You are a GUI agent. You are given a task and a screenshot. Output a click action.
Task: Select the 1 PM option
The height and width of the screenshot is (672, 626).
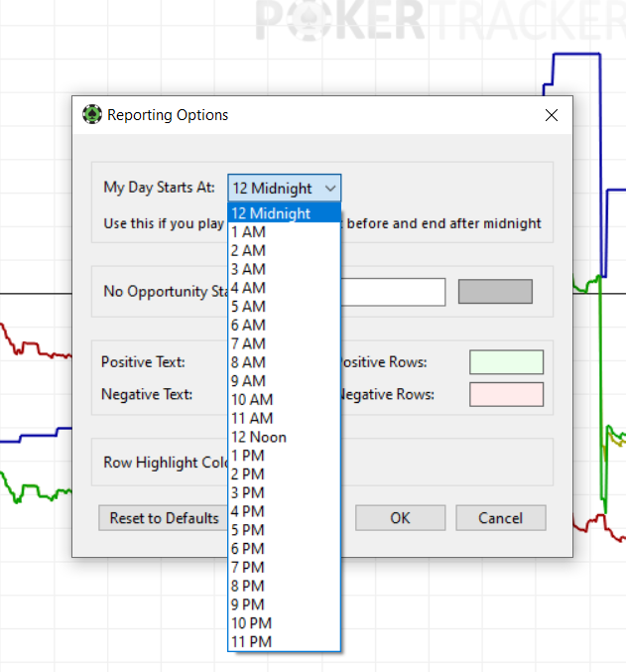285,456
